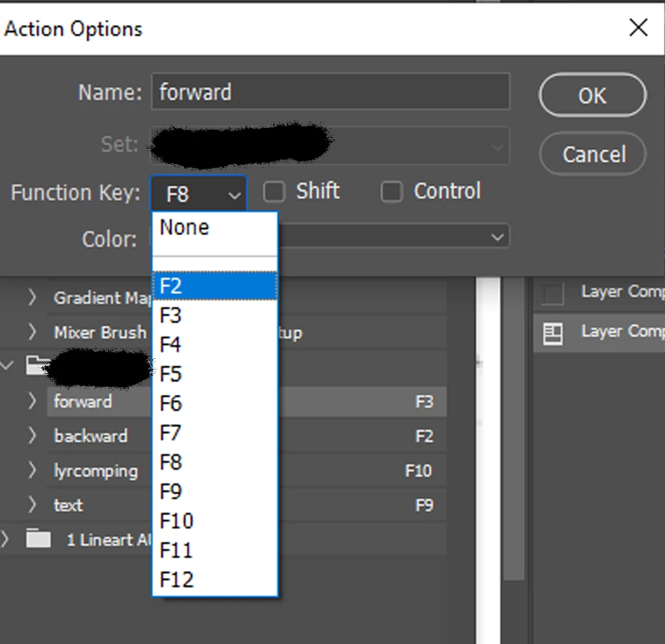
Task: Click the 1 Lineart folder icon
Action: click(x=38, y=539)
